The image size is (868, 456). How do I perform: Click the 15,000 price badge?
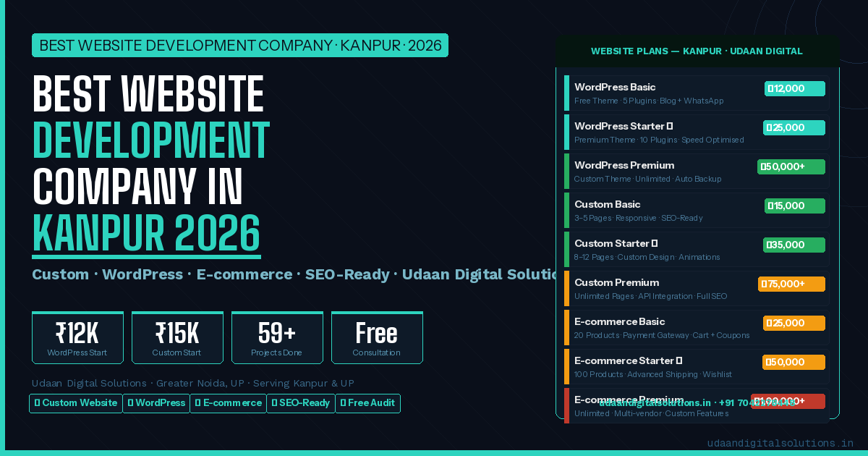795,206
